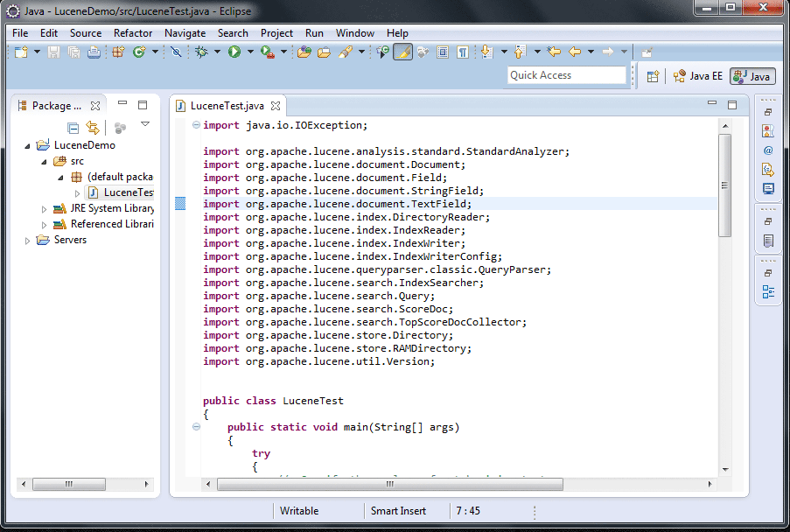Viewport: 790px width, 532px height.
Task: Collapse the src folder node
Action: coord(44,162)
